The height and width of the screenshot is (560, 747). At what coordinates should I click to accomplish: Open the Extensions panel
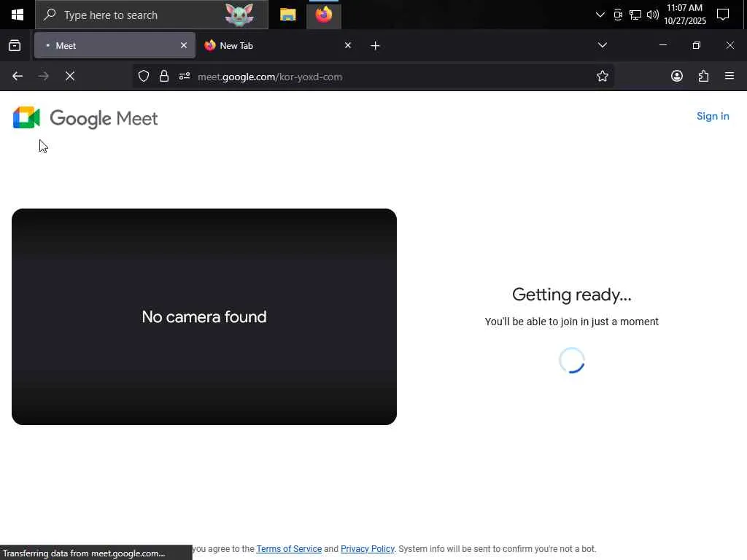tap(703, 76)
